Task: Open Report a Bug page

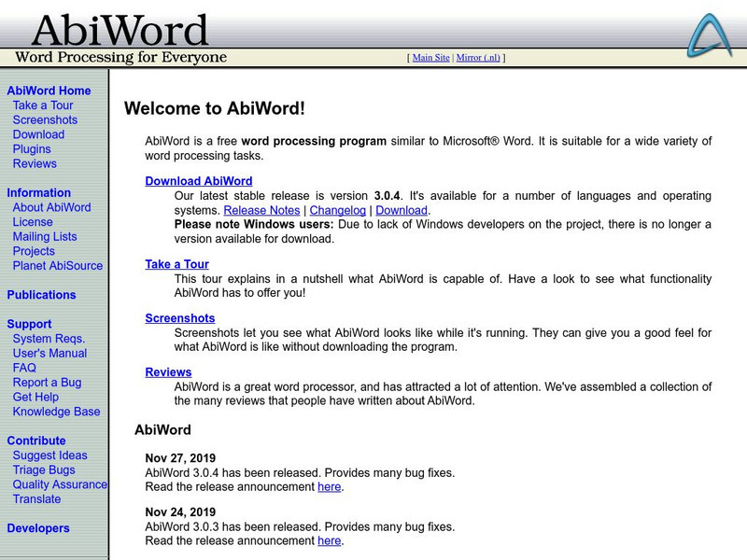Action: tap(47, 383)
